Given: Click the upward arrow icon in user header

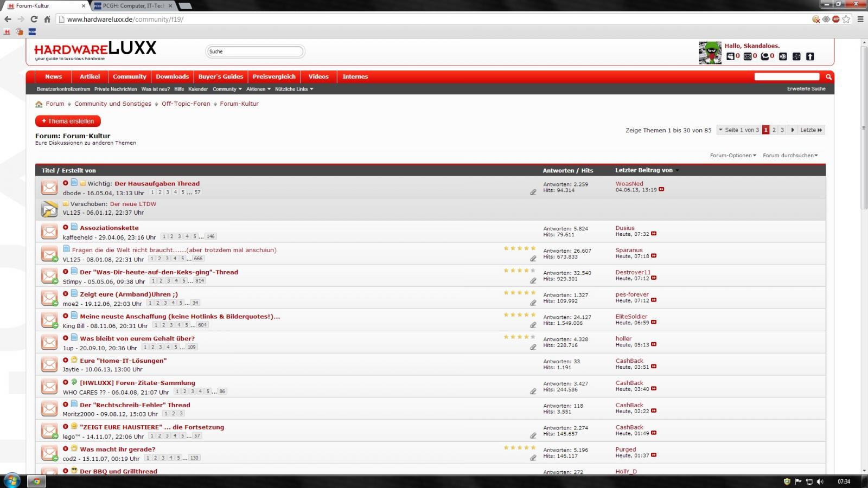Looking at the screenshot, I should tap(810, 56).
